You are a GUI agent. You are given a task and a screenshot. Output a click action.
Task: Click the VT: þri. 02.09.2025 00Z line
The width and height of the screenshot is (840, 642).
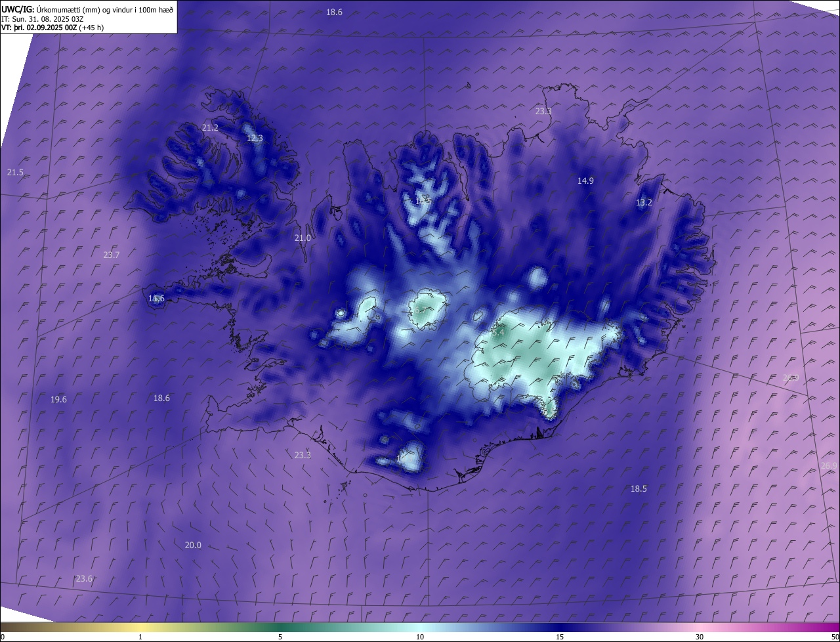point(52,28)
